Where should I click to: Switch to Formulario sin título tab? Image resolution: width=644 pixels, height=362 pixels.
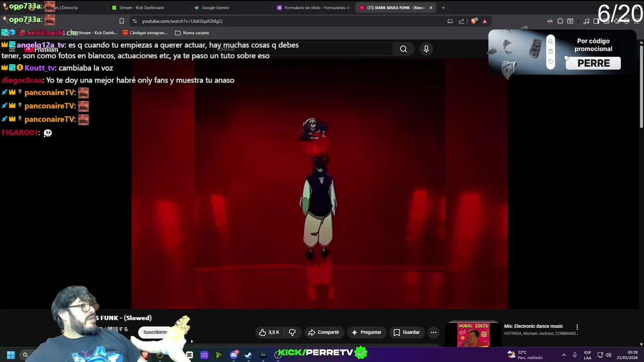313,8
